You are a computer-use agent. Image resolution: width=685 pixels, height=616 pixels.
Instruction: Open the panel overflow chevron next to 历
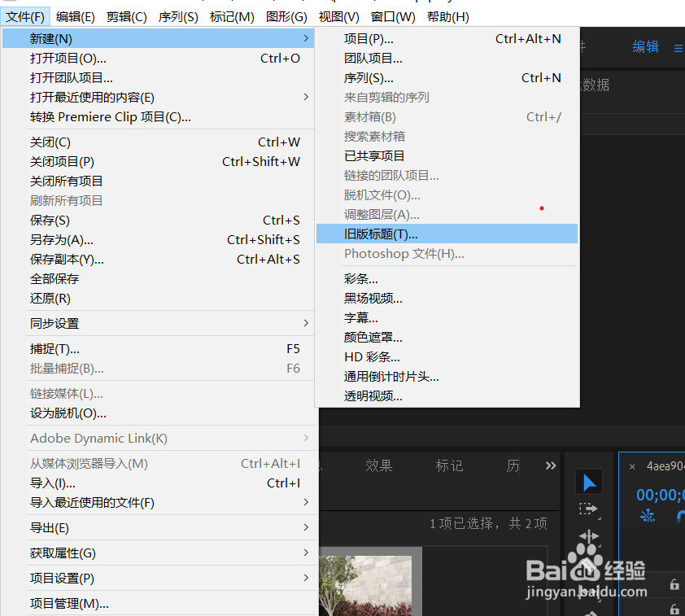(550, 465)
